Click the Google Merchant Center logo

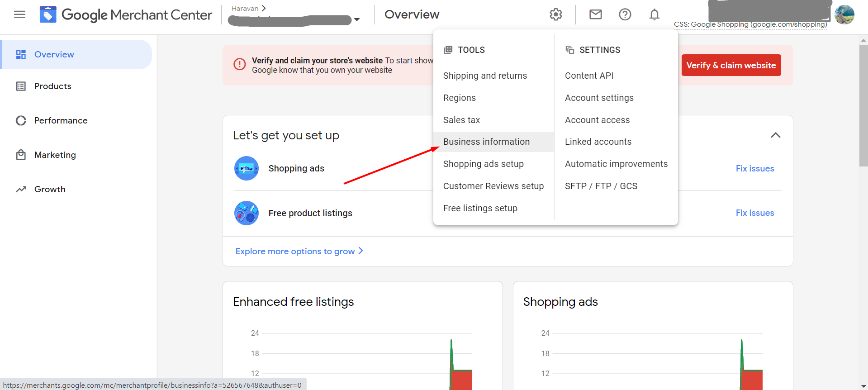48,14
